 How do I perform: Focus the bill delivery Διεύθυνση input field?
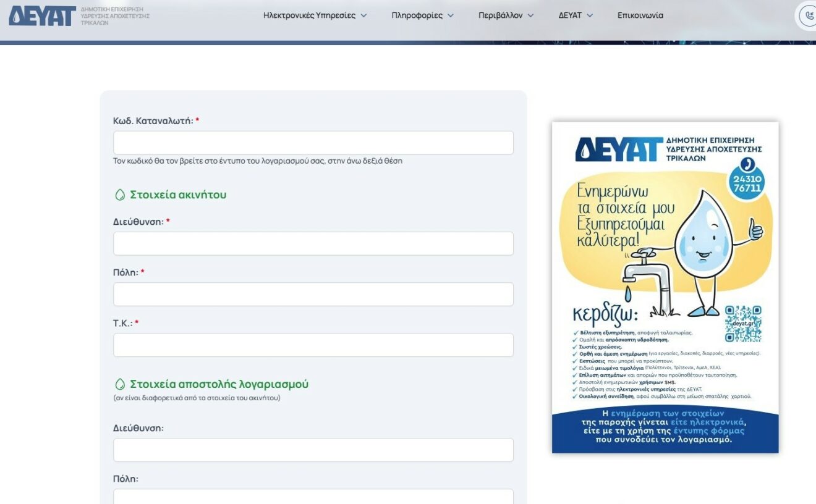[313, 450]
